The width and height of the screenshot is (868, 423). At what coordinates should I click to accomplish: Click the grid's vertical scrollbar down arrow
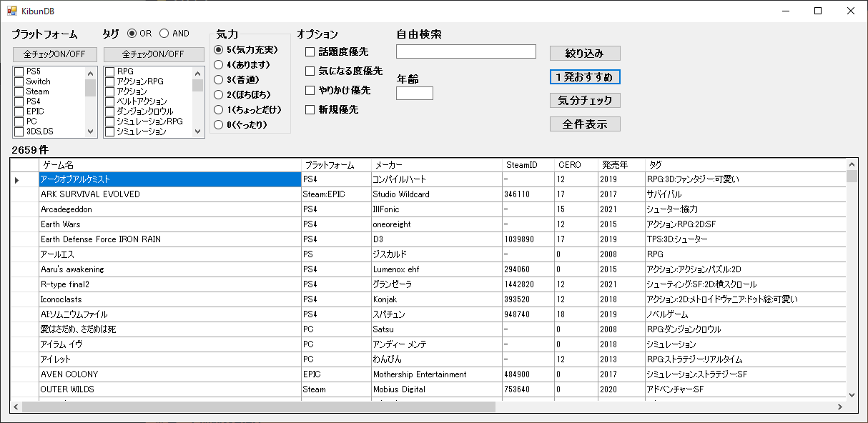tap(851, 394)
